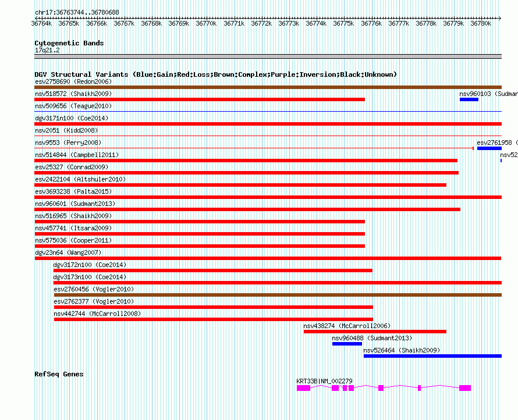Open the dgv23n64 (Wang2007) variant label
The image size is (518, 420).
(x=68, y=252)
